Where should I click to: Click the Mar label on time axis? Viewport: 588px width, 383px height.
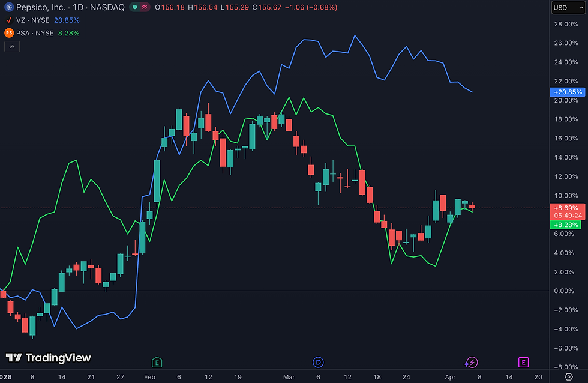[x=289, y=377]
